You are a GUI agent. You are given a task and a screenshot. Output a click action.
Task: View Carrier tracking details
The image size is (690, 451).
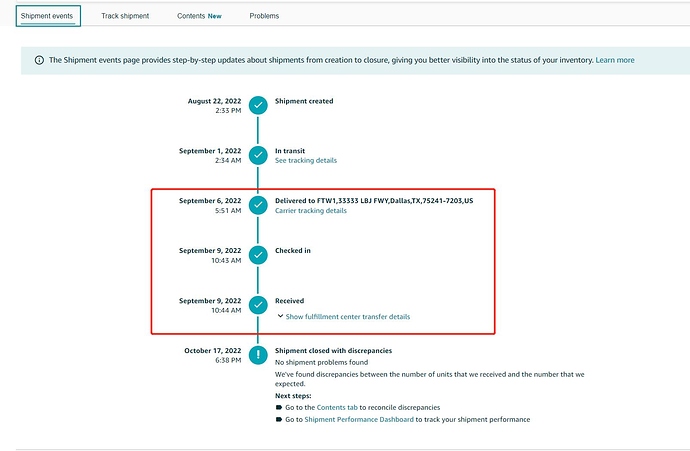(x=311, y=211)
